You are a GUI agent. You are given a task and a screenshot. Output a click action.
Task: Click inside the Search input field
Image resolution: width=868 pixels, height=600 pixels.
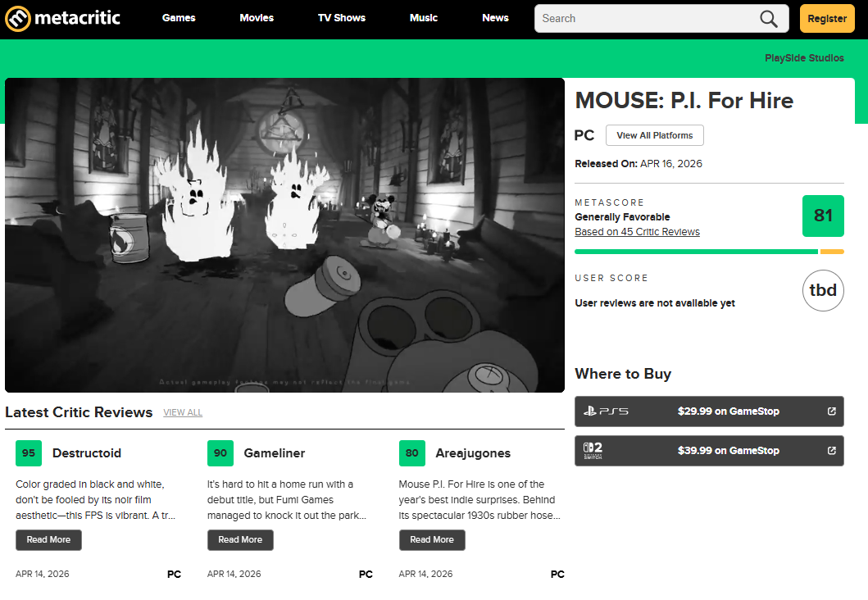coord(648,18)
